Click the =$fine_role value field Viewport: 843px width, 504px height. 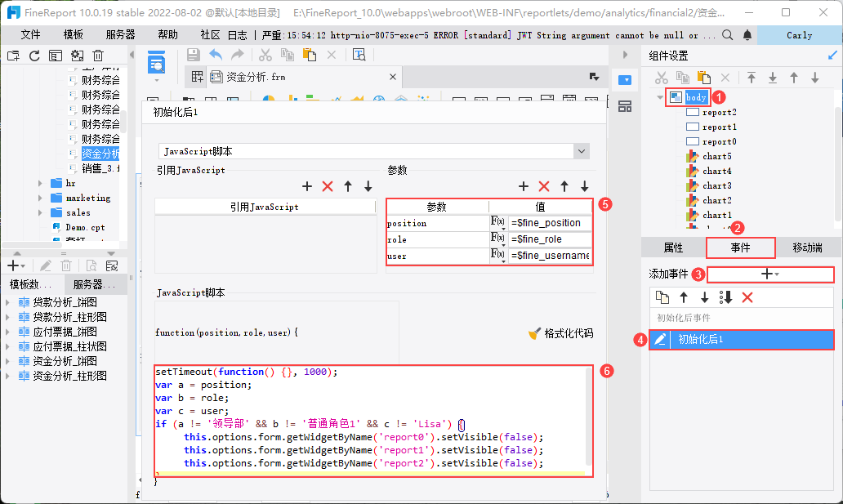click(x=550, y=239)
